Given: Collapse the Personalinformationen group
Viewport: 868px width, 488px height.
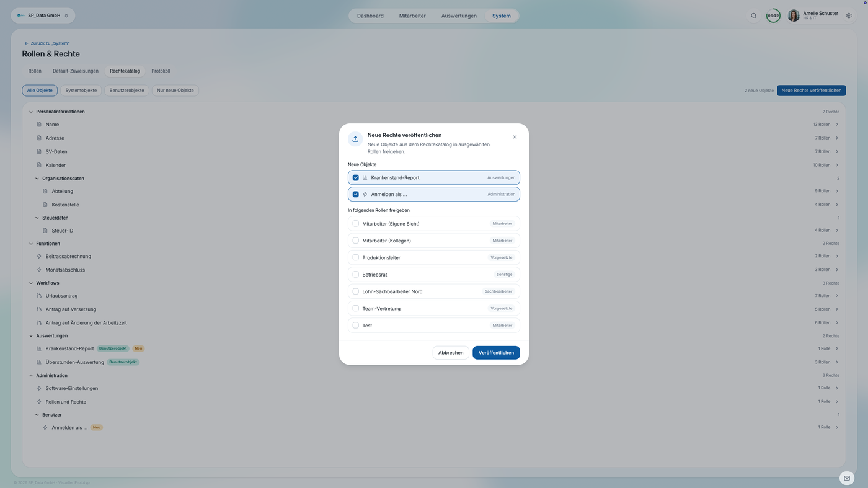Looking at the screenshot, I should pyautogui.click(x=31, y=112).
